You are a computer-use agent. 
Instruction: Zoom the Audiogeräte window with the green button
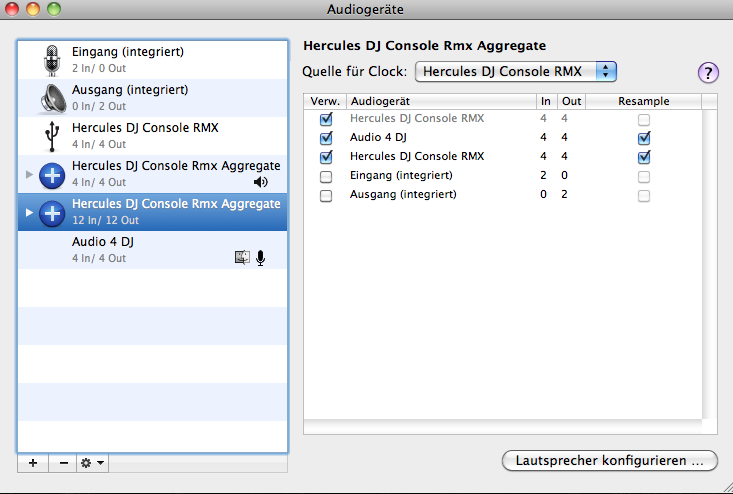[x=54, y=9]
